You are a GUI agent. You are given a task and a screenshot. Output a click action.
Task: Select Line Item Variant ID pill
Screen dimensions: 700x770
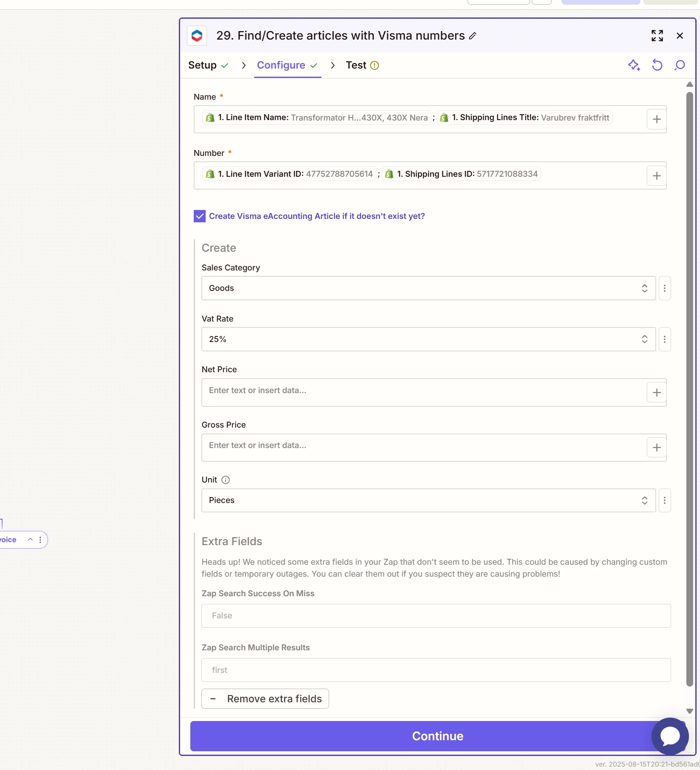289,174
